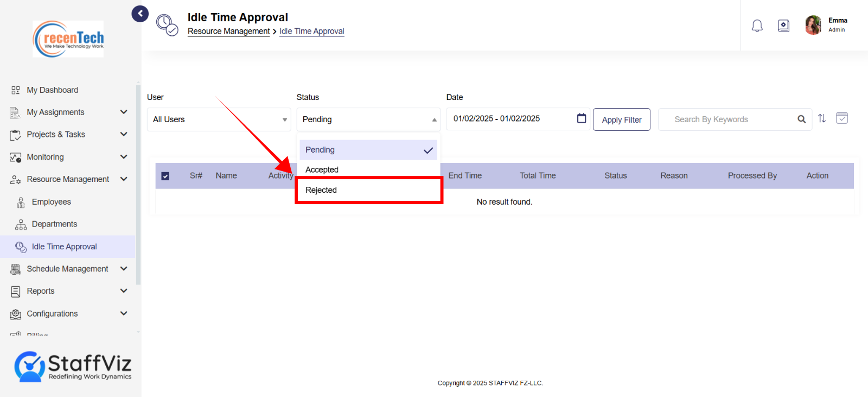Click the Monitoring sidebar label
868x397 pixels.
click(x=45, y=157)
